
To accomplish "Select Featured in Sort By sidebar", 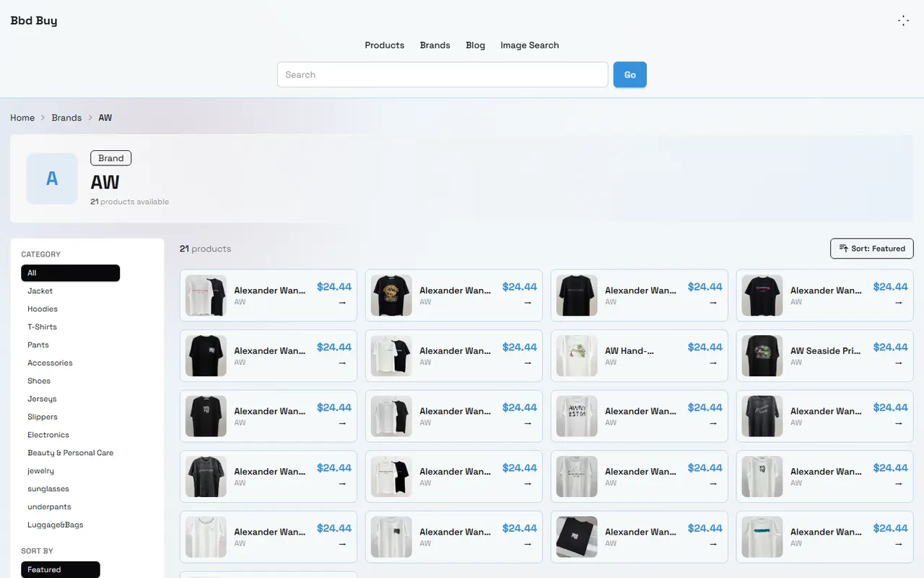I will click(x=61, y=570).
